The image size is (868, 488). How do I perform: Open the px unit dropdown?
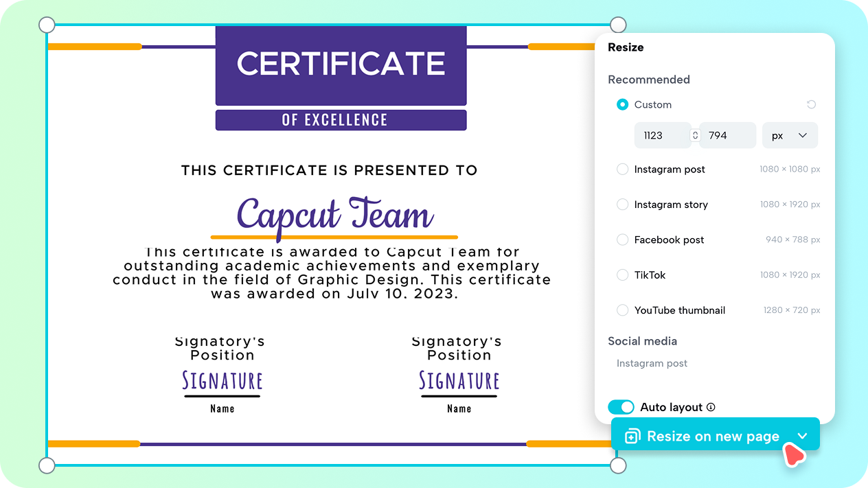pyautogui.click(x=790, y=135)
